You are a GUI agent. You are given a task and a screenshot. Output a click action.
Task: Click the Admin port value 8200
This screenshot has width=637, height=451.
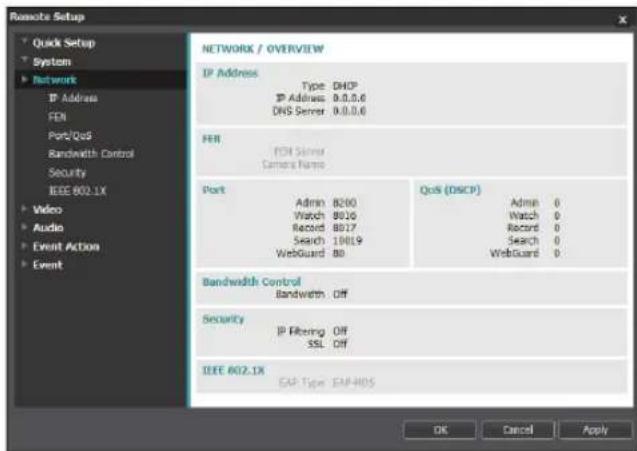click(344, 203)
